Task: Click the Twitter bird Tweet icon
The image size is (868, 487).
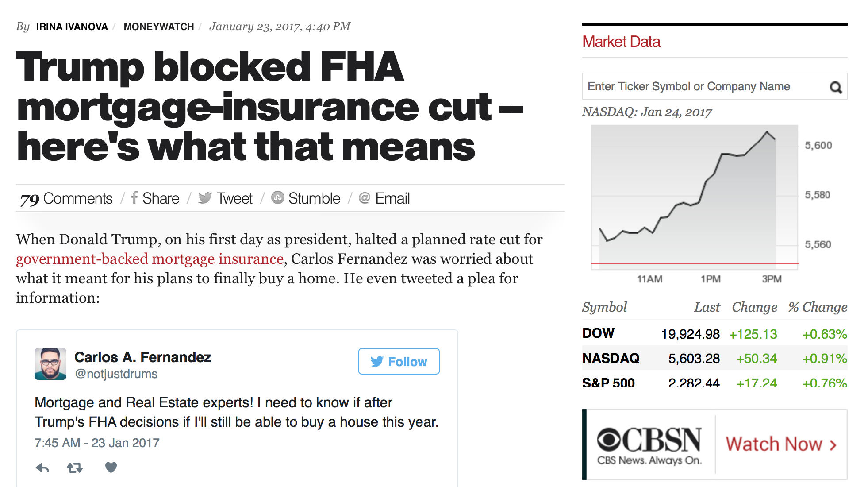Action: pyautogui.click(x=205, y=198)
